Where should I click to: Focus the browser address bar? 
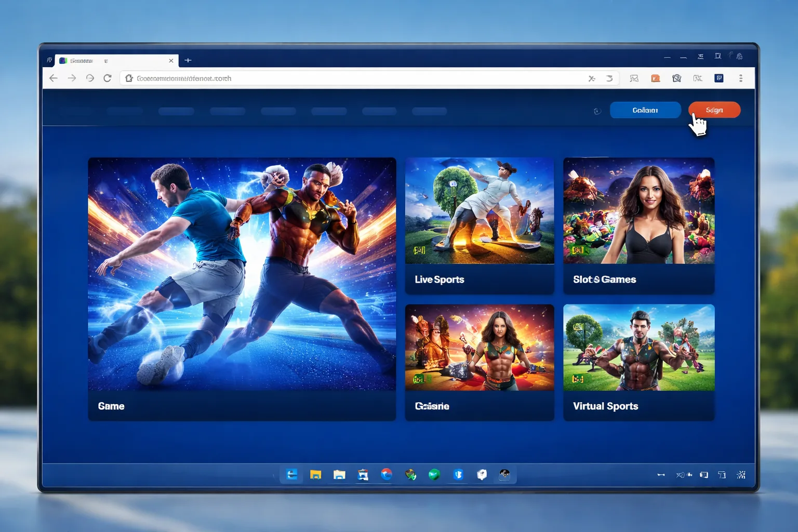(x=369, y=78)
